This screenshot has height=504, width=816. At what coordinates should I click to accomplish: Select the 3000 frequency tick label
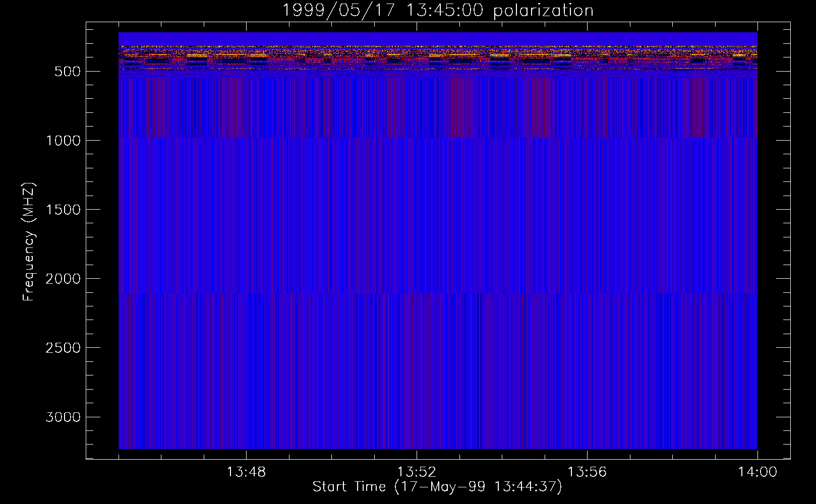63,417
